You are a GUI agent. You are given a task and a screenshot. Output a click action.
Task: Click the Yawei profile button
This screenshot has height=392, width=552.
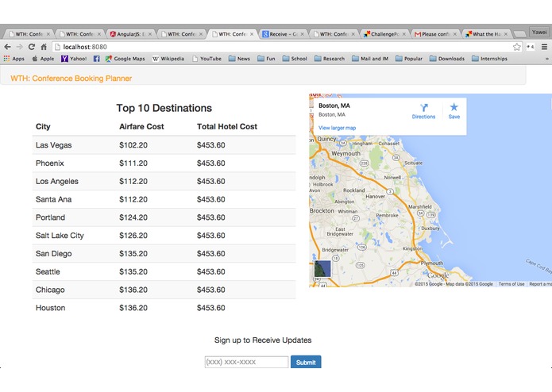click(x=539, y=33)
